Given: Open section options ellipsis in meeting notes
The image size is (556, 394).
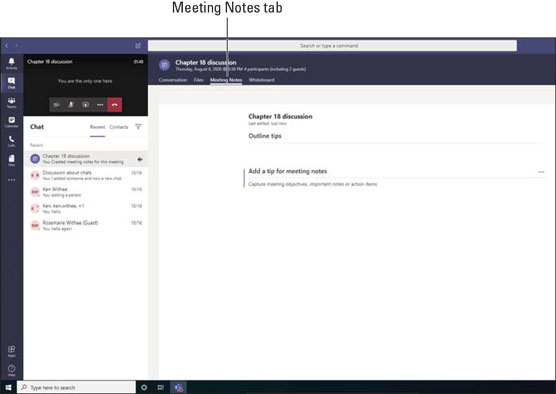Looking at the screenshot, I should point(541,172).
